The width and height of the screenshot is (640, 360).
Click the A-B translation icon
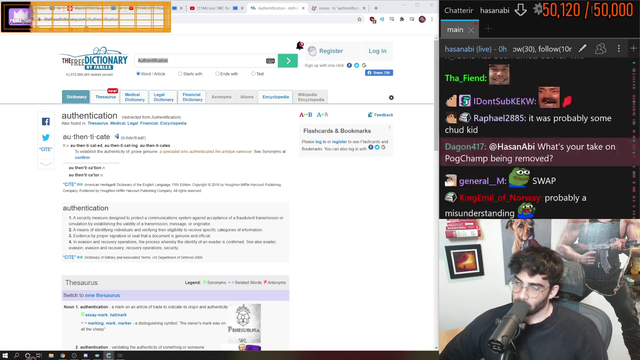pos(306,115)
